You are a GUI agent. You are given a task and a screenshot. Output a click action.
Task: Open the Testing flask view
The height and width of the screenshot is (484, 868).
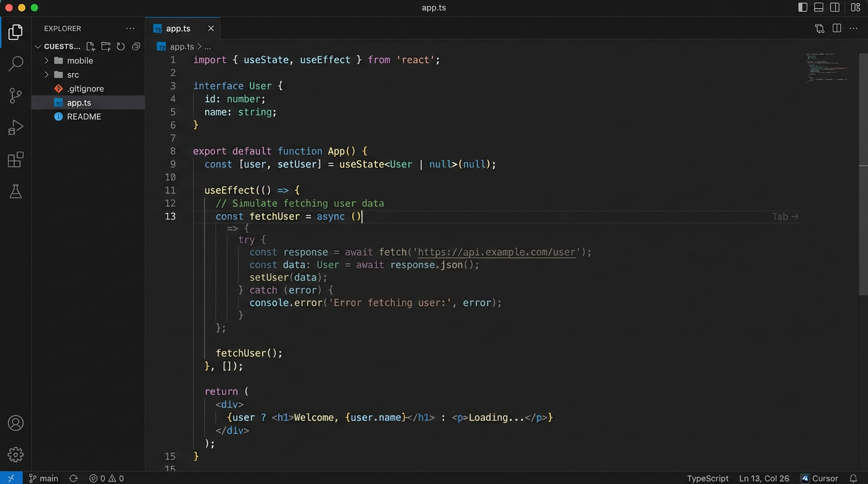tap(16, 192)
